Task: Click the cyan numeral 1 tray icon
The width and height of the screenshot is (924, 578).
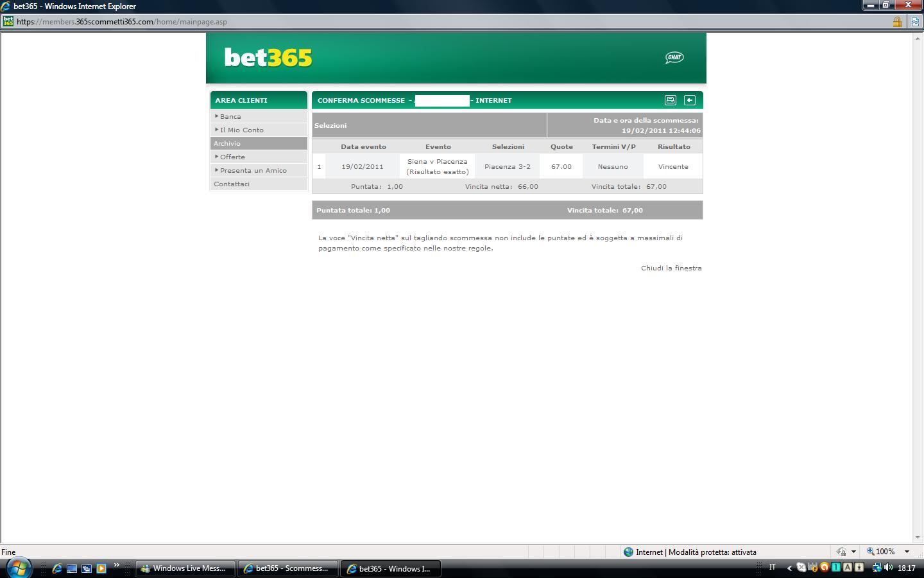Action: pyautogui.click(x=836, y=568)
